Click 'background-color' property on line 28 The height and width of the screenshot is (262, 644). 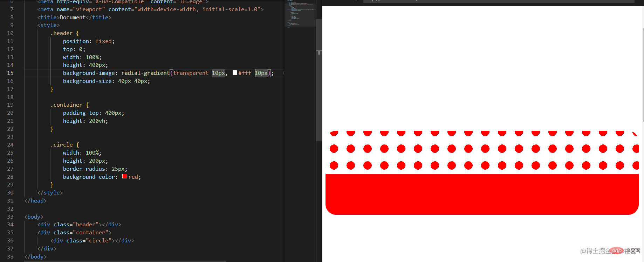point(89,177)
